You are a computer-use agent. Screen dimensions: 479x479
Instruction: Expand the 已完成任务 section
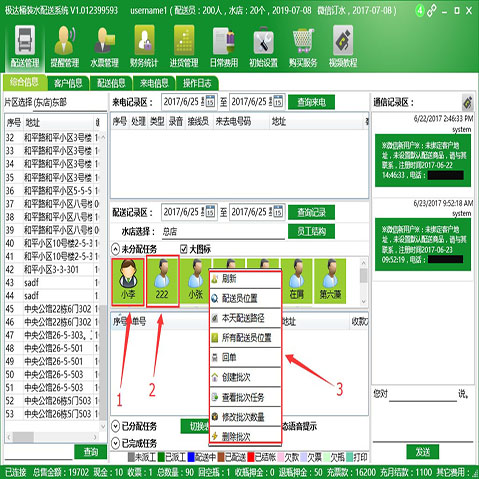(115, 443)
